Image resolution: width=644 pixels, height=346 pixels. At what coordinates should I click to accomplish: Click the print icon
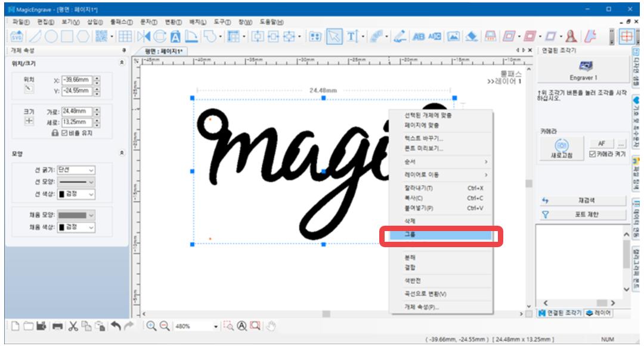[x=57, y=326]
